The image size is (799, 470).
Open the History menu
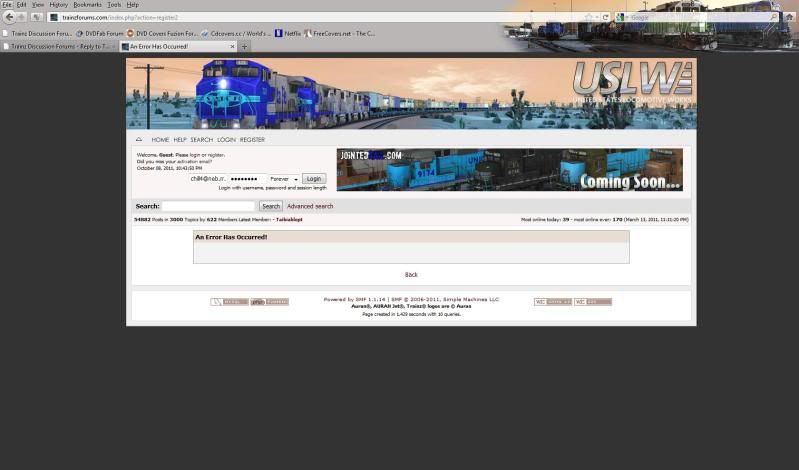pos(59,5)
